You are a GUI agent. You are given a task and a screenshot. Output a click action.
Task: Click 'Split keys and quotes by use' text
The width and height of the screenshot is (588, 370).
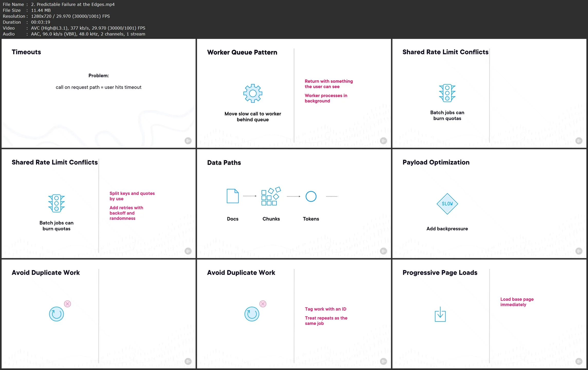(132, 196)
